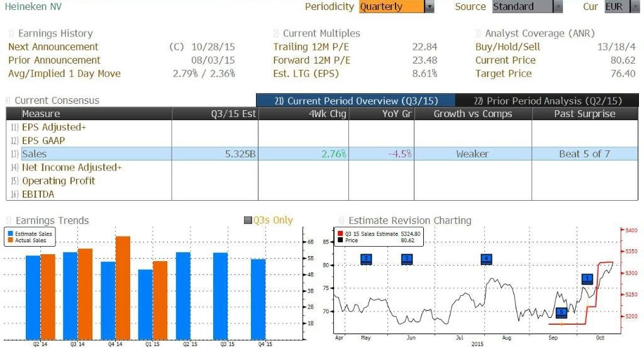Click the Heineken NV security name
Image resolution: width=644 pixels, height=348 pixels.
(33, 6)
